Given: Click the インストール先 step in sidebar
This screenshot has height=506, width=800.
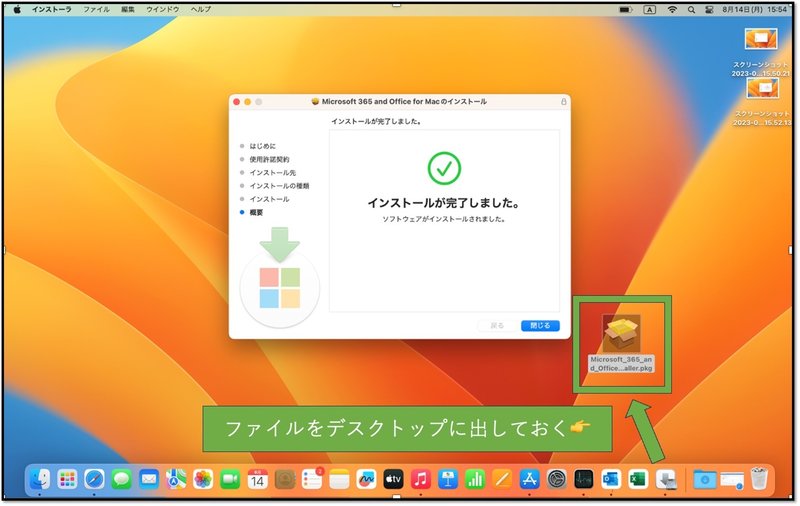Looking at the screenshot, I should [272, 173].
